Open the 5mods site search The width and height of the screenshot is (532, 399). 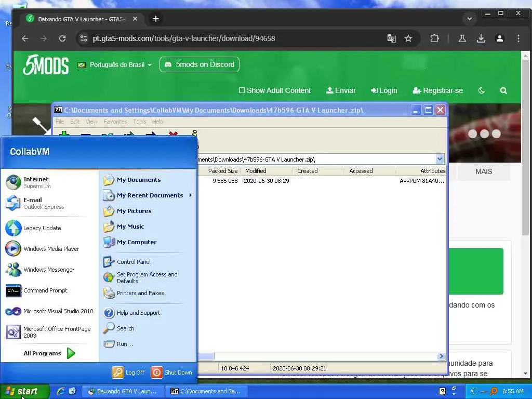[x=503, y=90]
